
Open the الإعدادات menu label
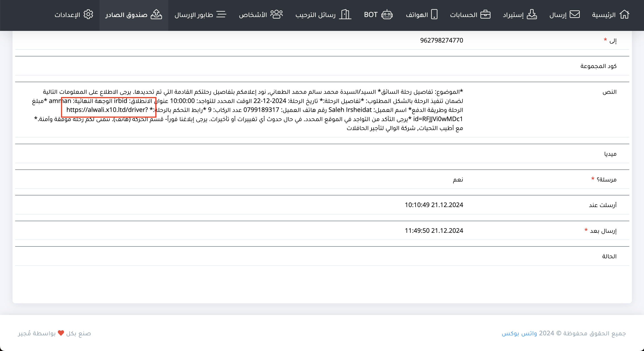pos(67,15)
